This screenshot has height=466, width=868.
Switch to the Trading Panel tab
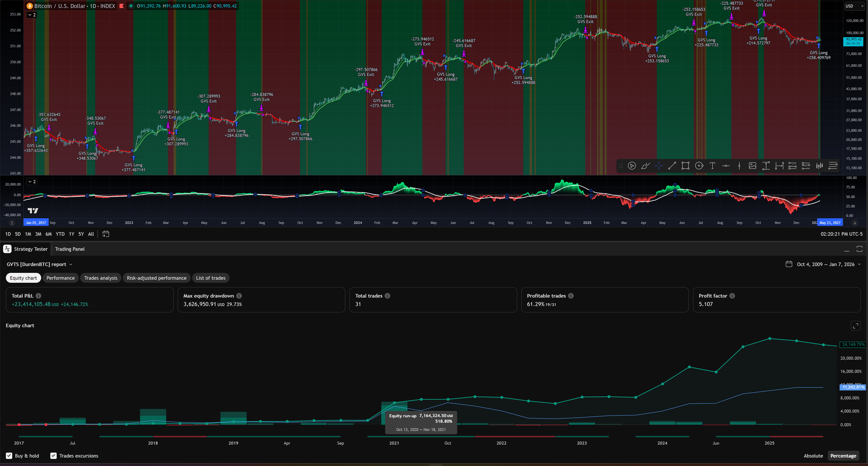70,249
